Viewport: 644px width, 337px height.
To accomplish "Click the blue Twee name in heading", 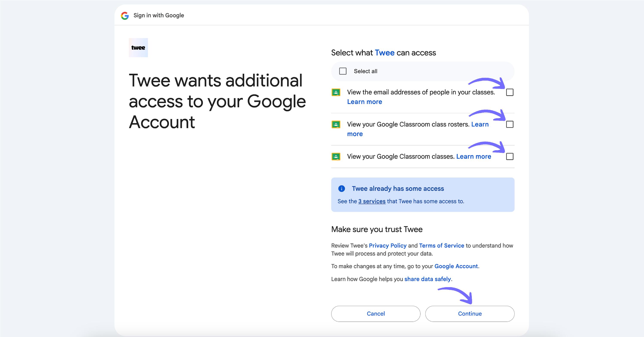I will (384, 53).
